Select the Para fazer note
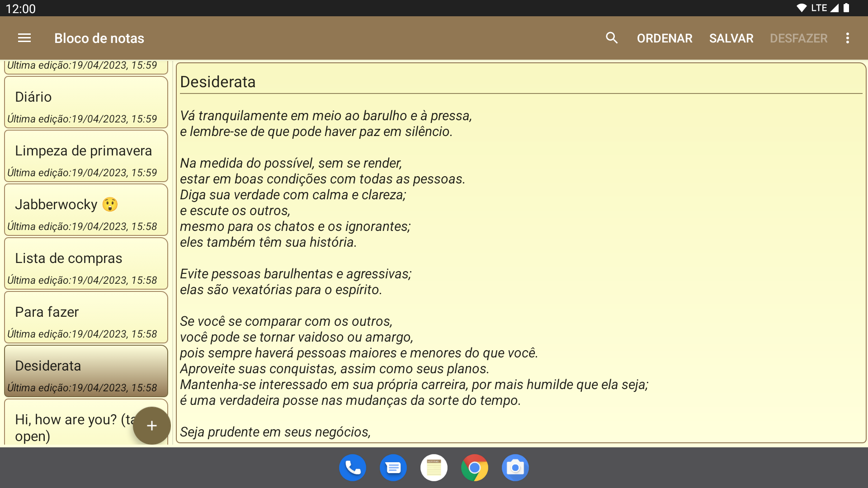The image size is (868, 488). [x=86, y=318]
